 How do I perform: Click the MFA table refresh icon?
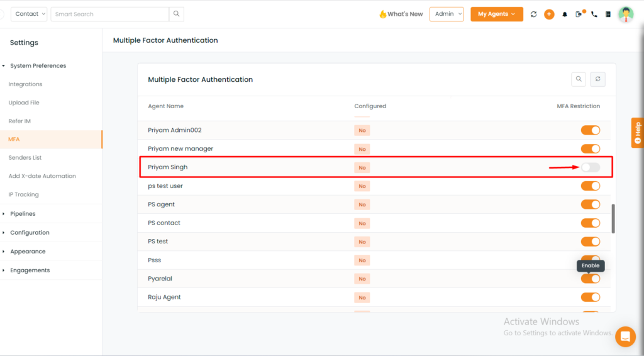598,79
